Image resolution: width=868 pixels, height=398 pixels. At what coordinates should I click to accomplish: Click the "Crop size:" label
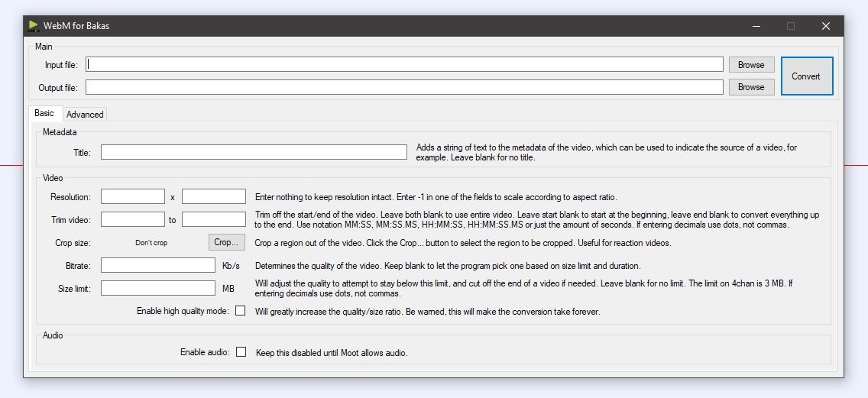pyautogui.click(x=73, y=242)
